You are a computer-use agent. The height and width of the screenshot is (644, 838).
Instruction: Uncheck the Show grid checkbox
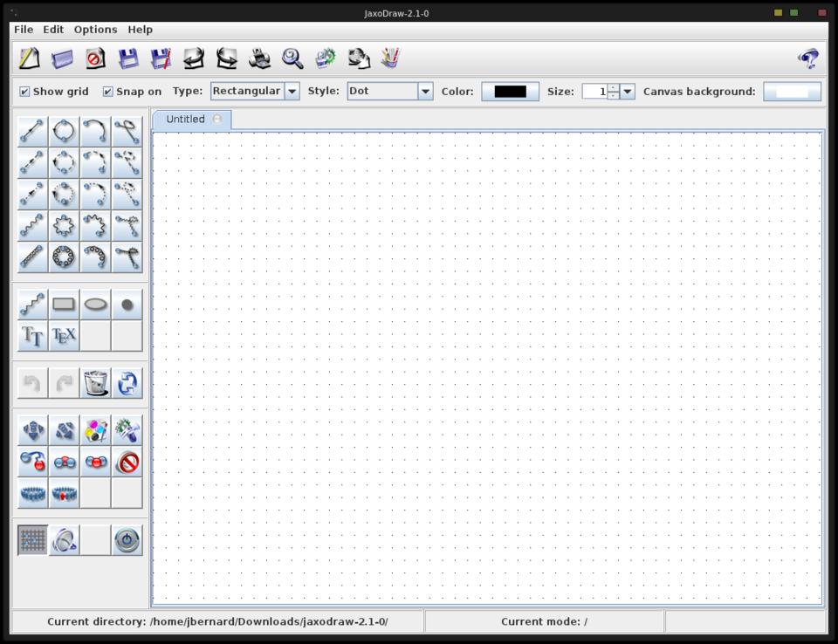point(24,92)
